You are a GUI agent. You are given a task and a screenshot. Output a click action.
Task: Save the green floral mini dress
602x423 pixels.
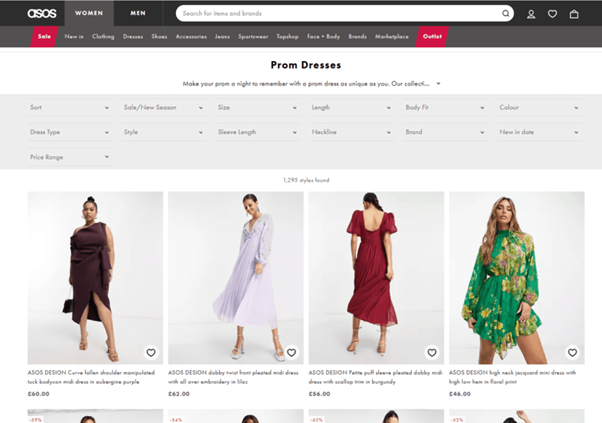pos(572,352)
